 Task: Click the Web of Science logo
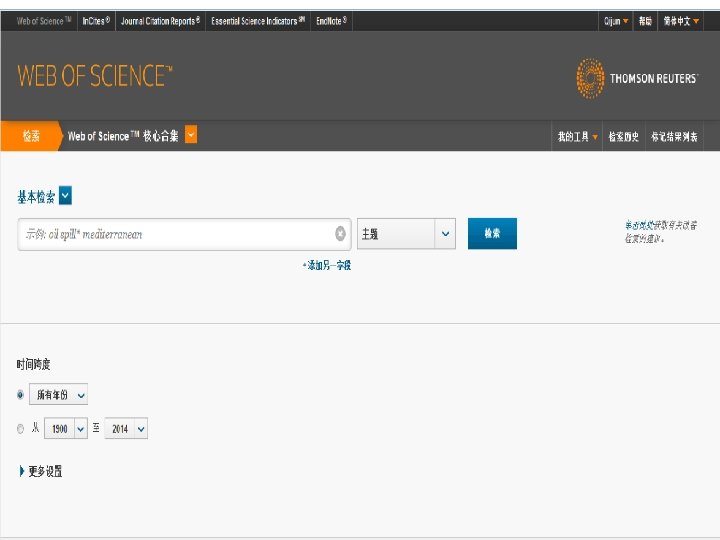pos(95,76)
